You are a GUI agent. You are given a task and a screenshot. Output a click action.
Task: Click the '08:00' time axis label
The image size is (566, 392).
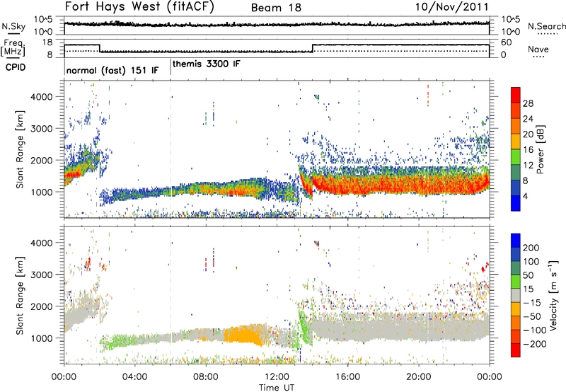point(206,377)
